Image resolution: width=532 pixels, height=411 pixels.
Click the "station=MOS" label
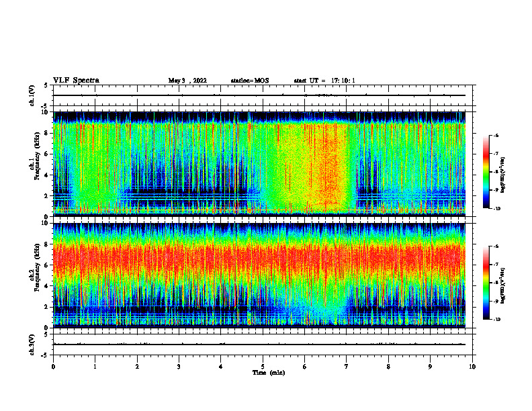pyautogui.click(x=250, y=81)
